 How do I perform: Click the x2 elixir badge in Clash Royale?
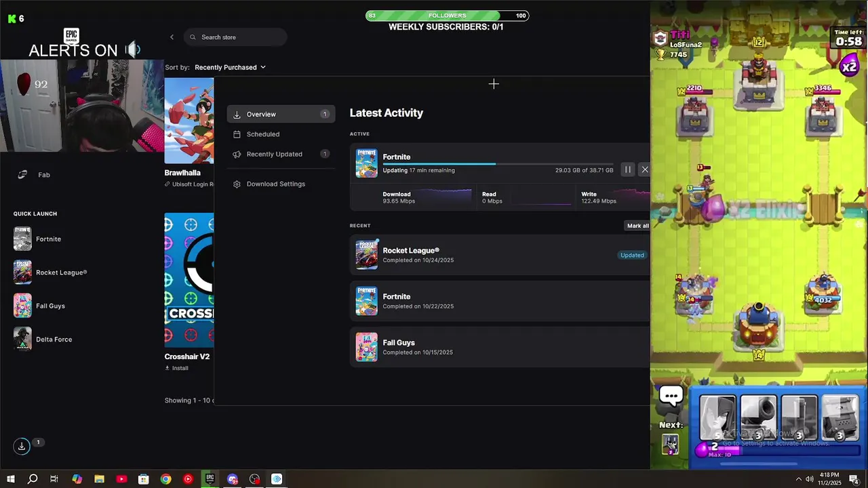click(849, 67)
